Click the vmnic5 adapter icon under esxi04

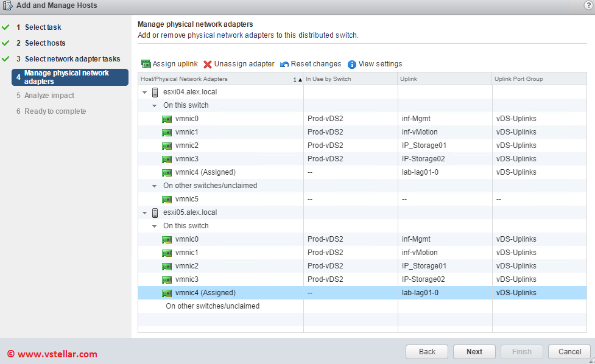pos(167,199)
